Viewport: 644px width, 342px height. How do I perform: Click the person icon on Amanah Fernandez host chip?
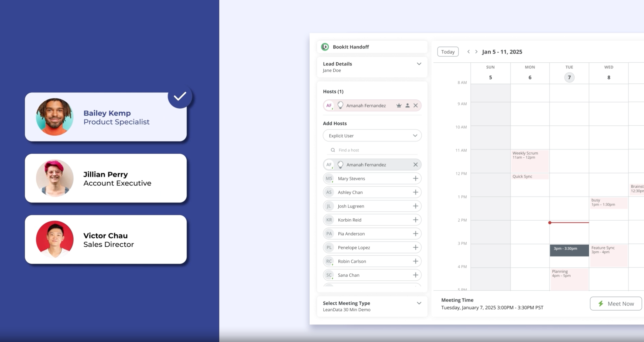tap(407, 105)
